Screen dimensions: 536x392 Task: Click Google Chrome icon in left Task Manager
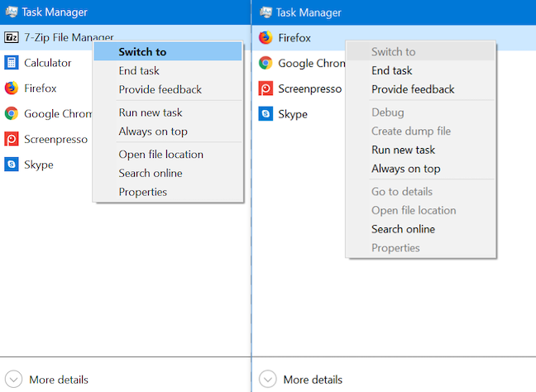12,113
